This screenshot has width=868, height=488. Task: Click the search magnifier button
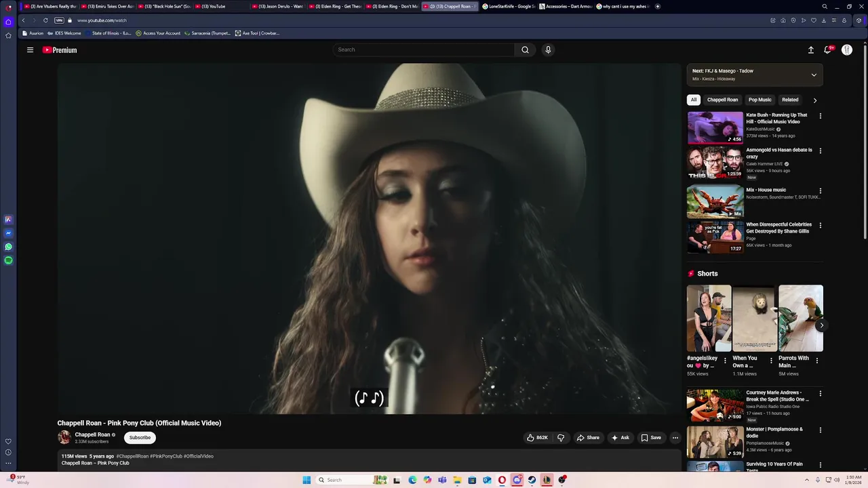pyautogui.click(x=525, y=49)
